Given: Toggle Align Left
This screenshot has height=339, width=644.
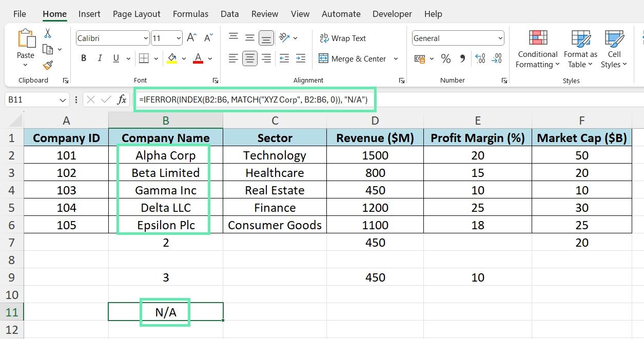Looking at the screenshot, I should (233, 58).
